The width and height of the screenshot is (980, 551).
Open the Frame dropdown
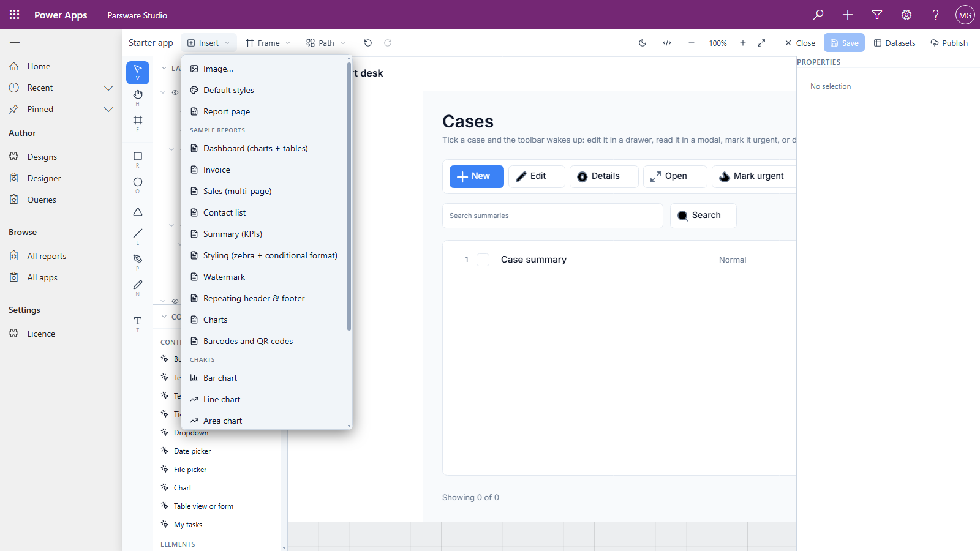coord(268,43)
